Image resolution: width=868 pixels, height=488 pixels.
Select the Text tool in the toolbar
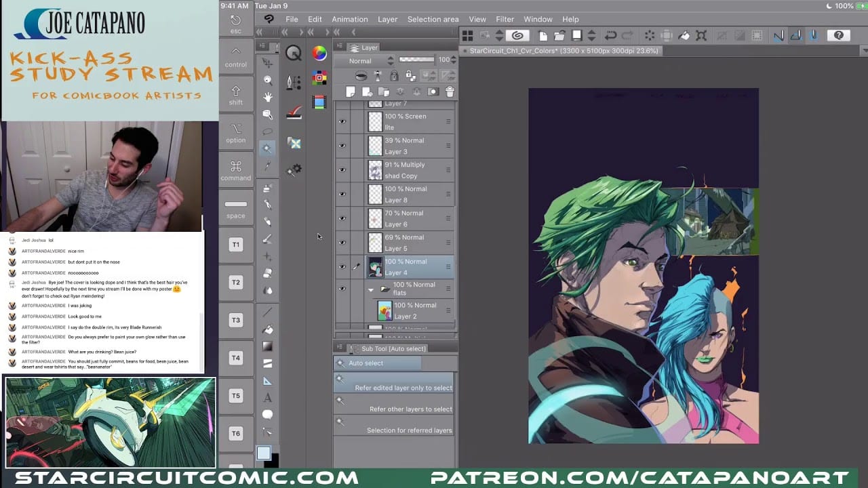coord(268,398)
